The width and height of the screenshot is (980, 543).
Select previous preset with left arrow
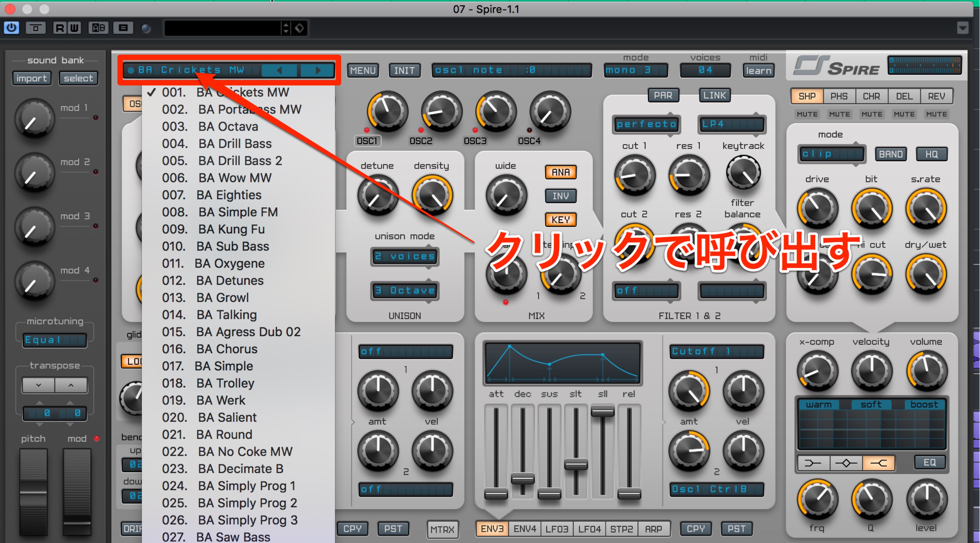279,70
